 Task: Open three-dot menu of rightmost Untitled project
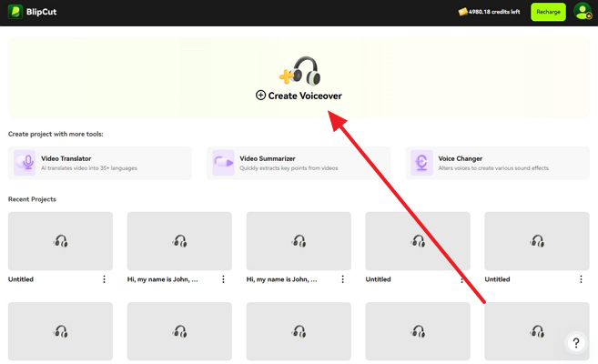[x=581, y=279]
